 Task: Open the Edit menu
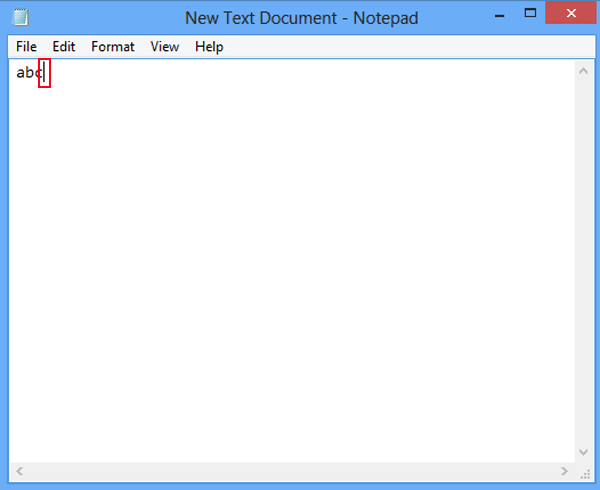64,47
